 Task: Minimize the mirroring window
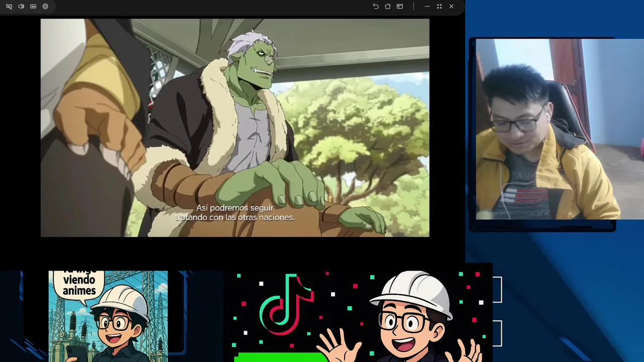coord(427,7)
